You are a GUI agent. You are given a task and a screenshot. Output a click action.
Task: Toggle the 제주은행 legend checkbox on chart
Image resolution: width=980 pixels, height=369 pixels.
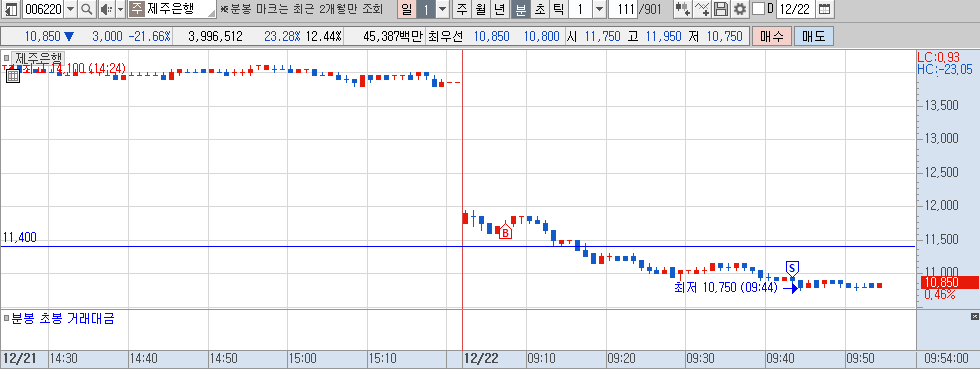(6, 58)
